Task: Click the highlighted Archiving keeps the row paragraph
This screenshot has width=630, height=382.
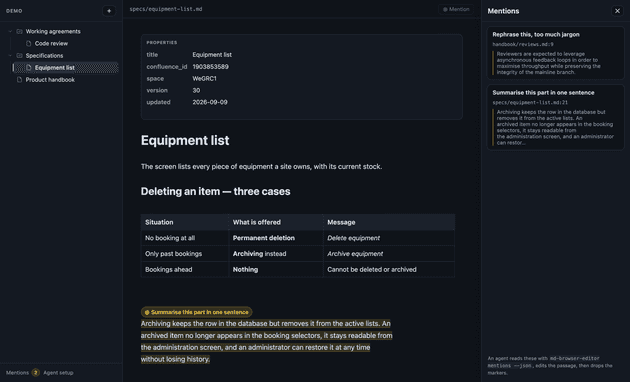Action: click(x=266, y=341)
